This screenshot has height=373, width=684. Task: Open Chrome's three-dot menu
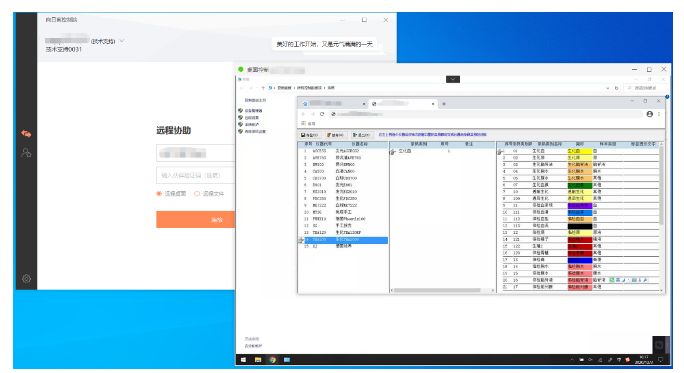(x=659, y=114)
